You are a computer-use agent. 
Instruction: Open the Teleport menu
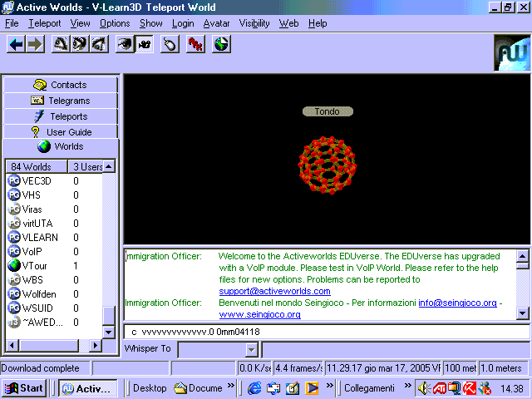(x=44, y=23)
